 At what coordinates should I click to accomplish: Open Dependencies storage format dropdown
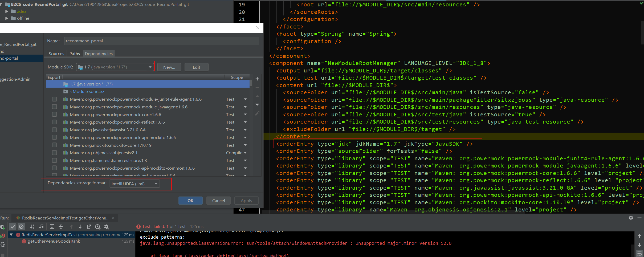point(135,184)
